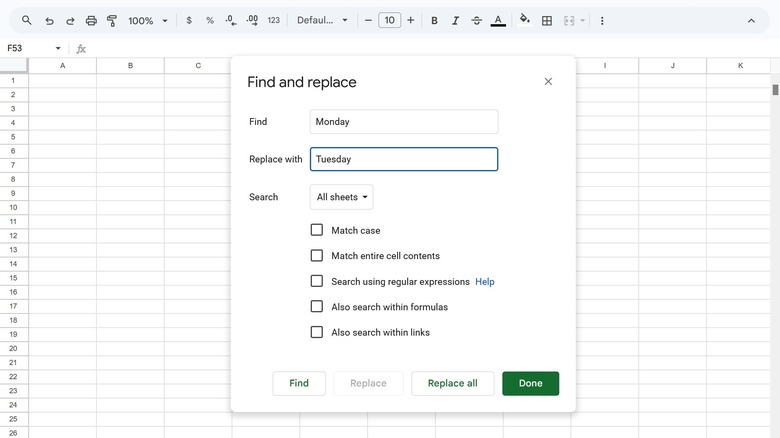
Task: Select column C header
Action: point(198,65)
